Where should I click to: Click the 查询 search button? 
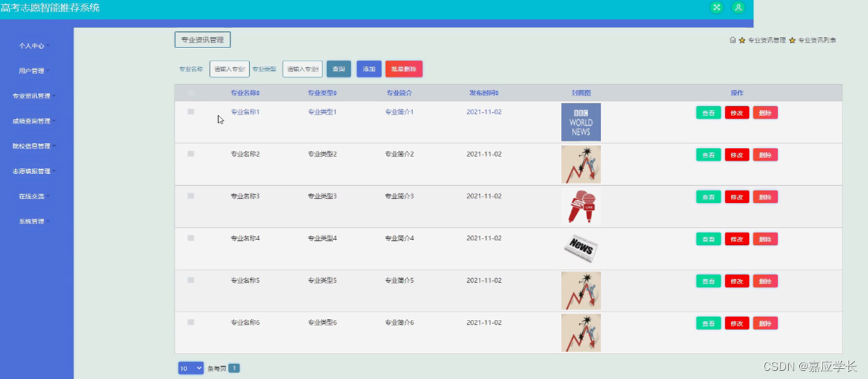tap(339, 69)
